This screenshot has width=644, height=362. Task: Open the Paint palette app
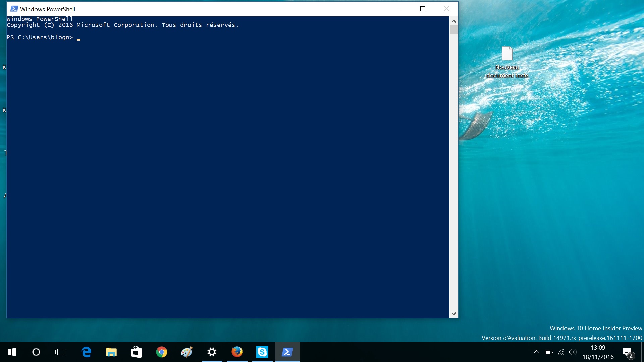coord(186,352)
